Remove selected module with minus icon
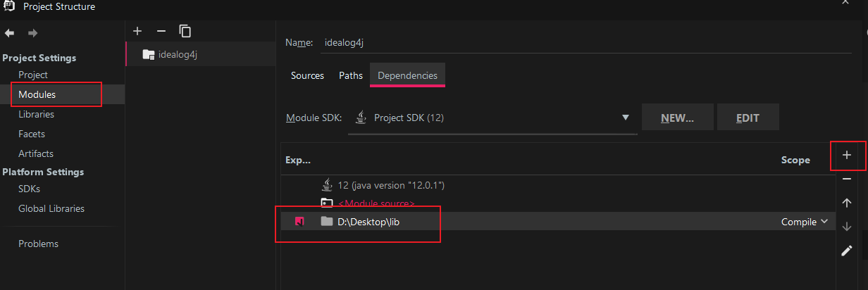 [x=161, y=31]
